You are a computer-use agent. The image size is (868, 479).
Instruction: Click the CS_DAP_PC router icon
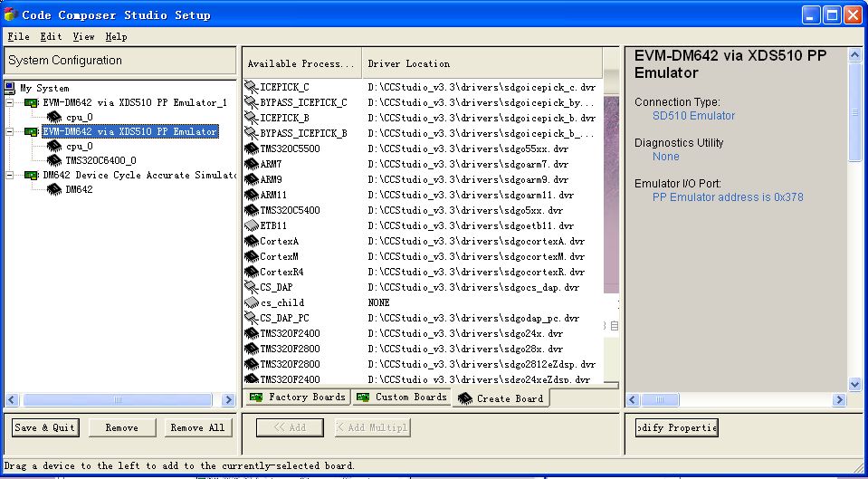[x=252, y=319]
